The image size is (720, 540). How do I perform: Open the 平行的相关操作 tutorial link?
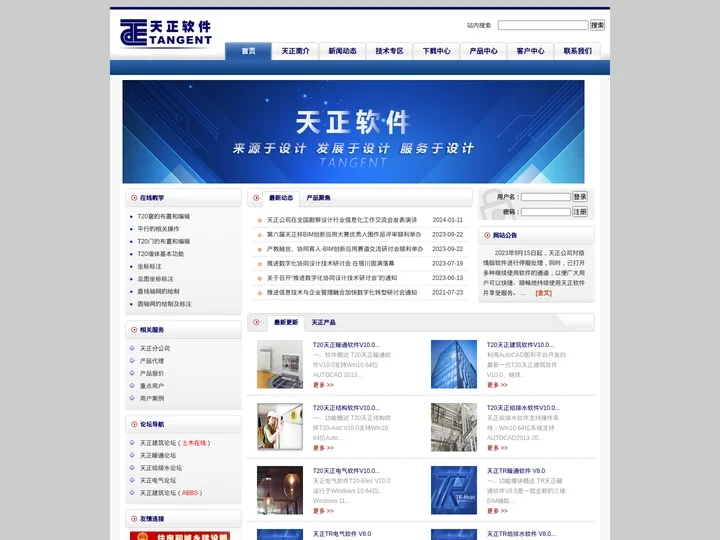click(158, 229)
